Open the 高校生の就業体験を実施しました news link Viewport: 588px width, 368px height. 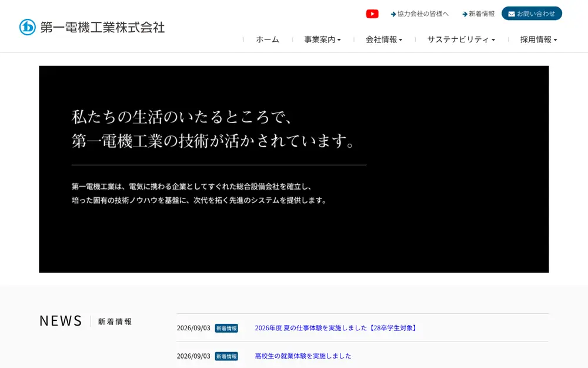(x=303, y=356)
